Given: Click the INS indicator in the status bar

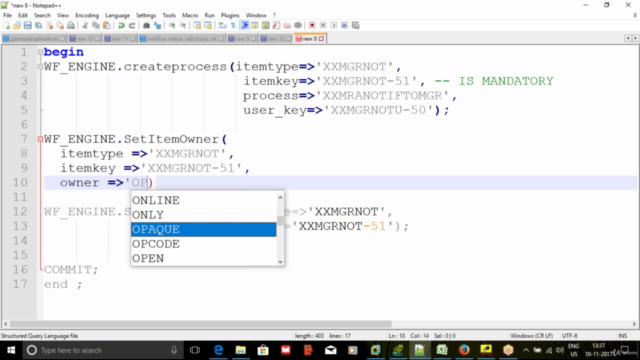Looking at the screenshot, I should click(x=622, y=336).
